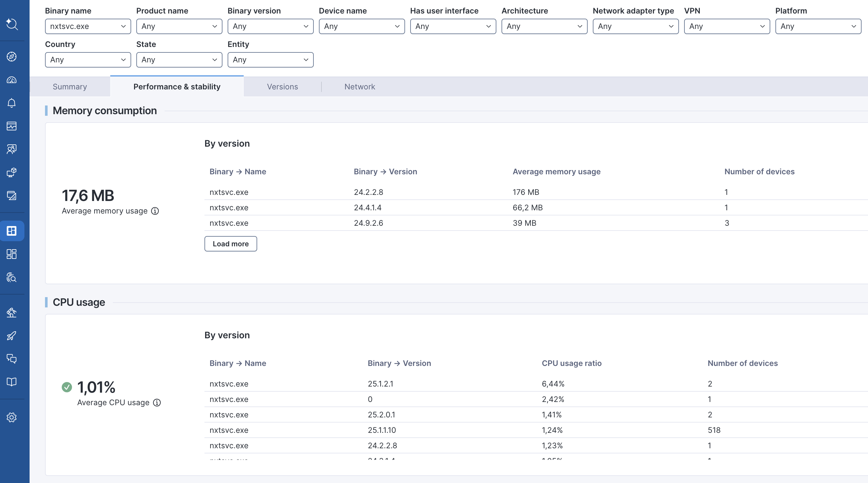Viewport: 868px width, 483px height.
Task: Expand the Architecture filter dropdown
Action: click(544, 26)
